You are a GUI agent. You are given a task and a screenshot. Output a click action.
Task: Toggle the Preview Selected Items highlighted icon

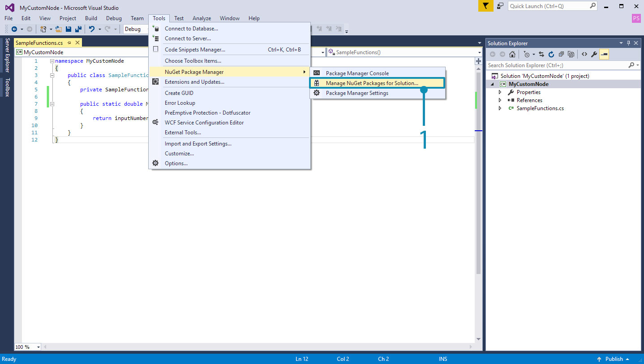pos(604,54)
